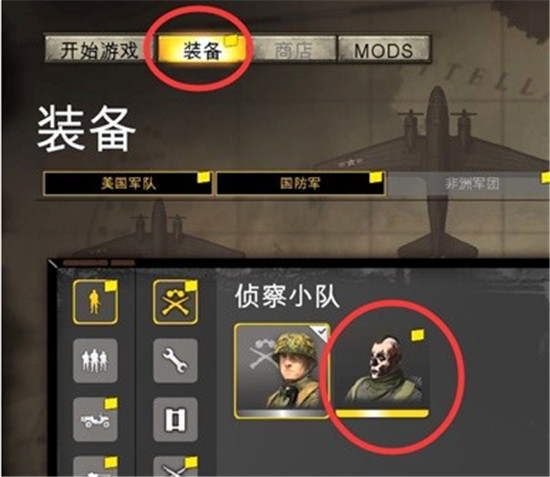Click the yellow note marker on 装备 tab
Screen dimensions: 550x477
[x=231, y=41]
